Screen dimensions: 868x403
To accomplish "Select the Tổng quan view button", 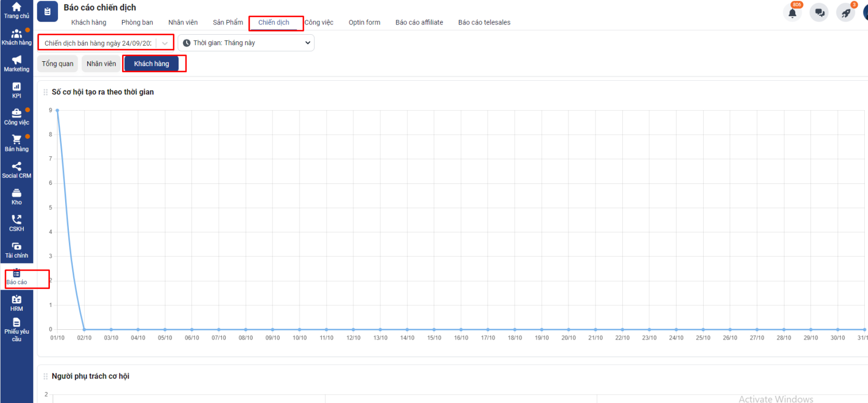I will click(x=58, y=63).
